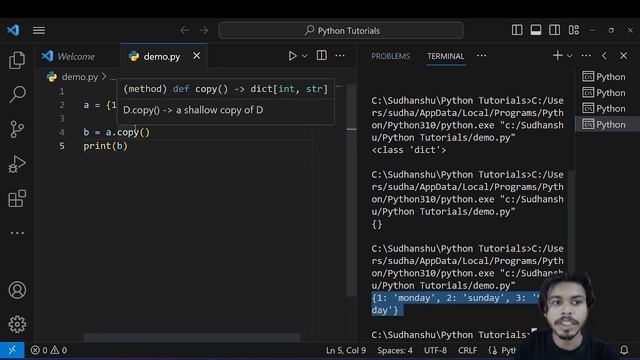Expand the new terminal launch profile dropdown

point(569,56)
